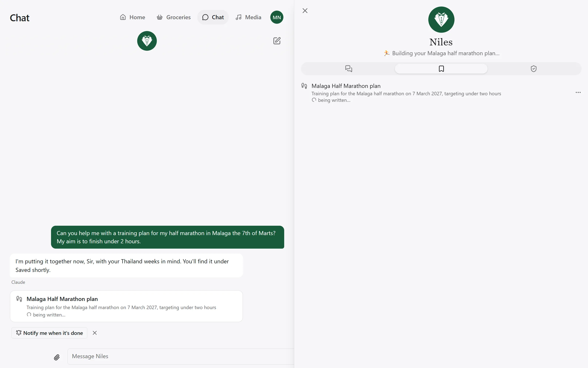Screen dimensions: 588x368
Task: Attach a file with the paperclip icon
Action: [57, 357]
